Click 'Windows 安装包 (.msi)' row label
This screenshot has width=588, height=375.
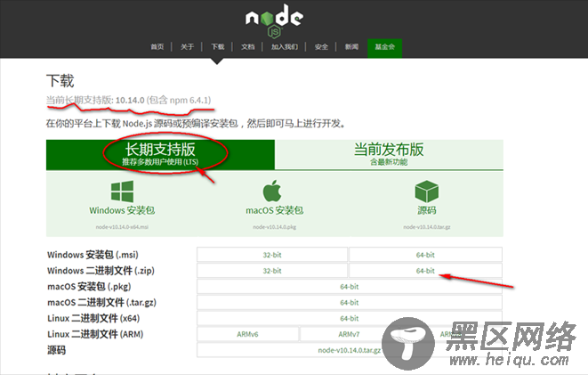(x=93, y=255)
